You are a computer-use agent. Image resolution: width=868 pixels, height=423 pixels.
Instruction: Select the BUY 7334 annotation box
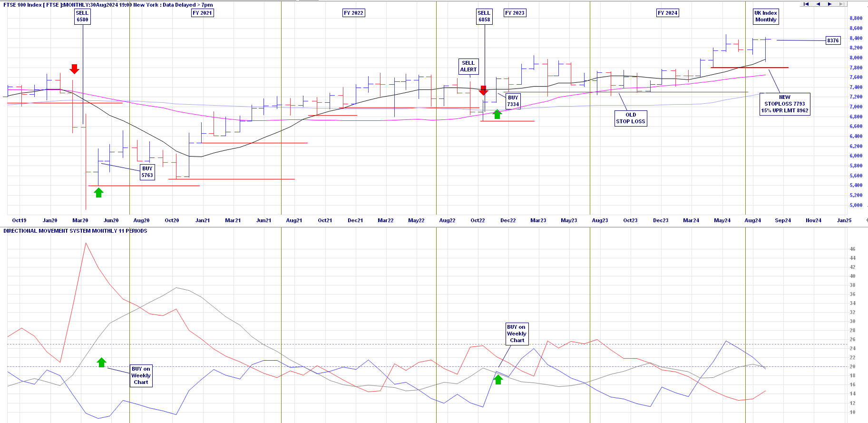click(x=513, y=101)
